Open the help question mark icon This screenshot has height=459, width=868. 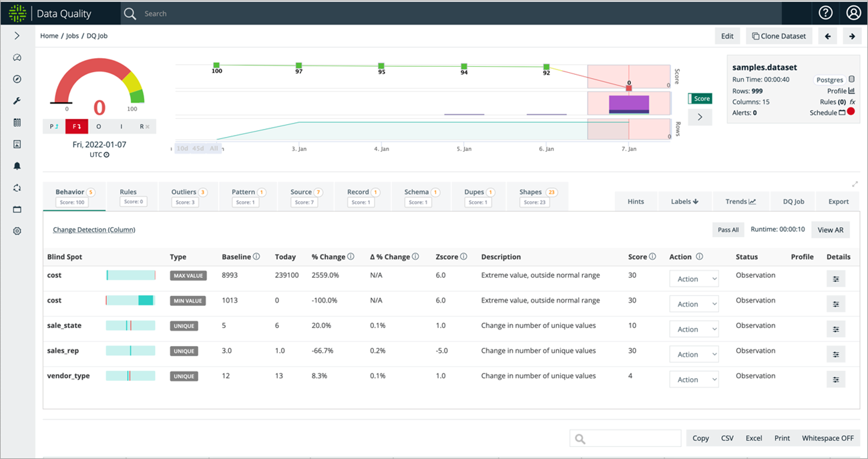click(825, 13)
